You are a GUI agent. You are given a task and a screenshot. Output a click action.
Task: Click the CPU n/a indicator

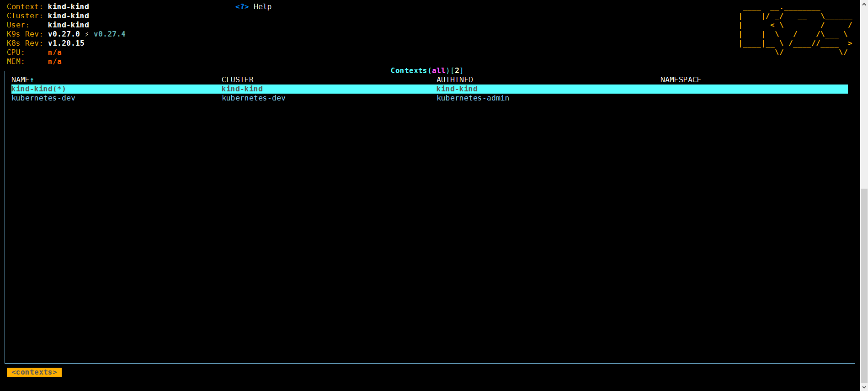coord(55,53)
